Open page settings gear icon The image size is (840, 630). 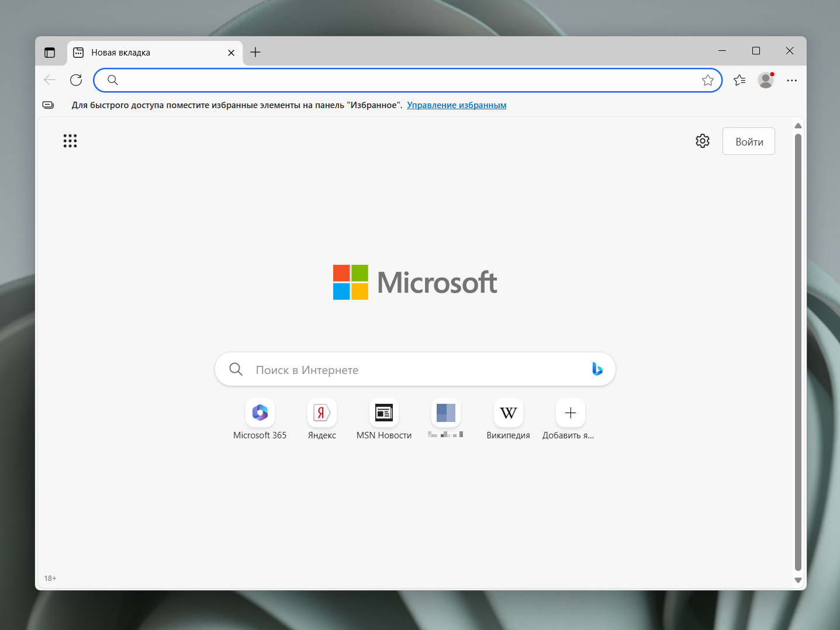[702, 141]
